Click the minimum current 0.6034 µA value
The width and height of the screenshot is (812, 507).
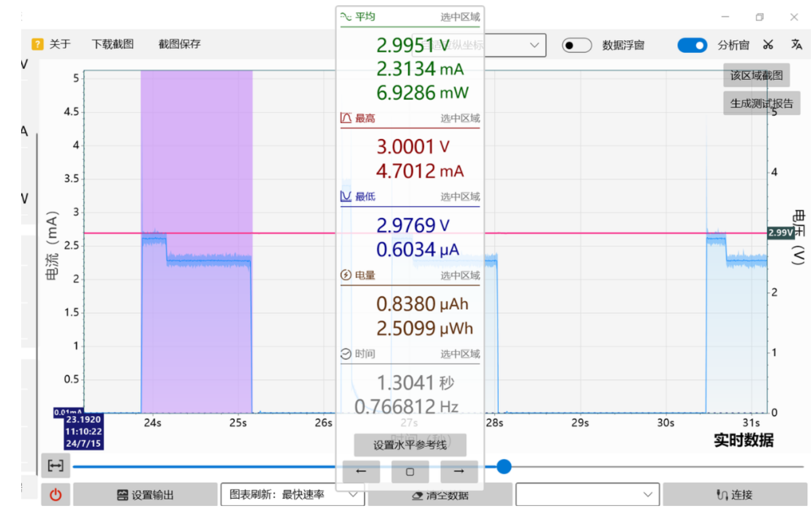[x=418, y=249]
